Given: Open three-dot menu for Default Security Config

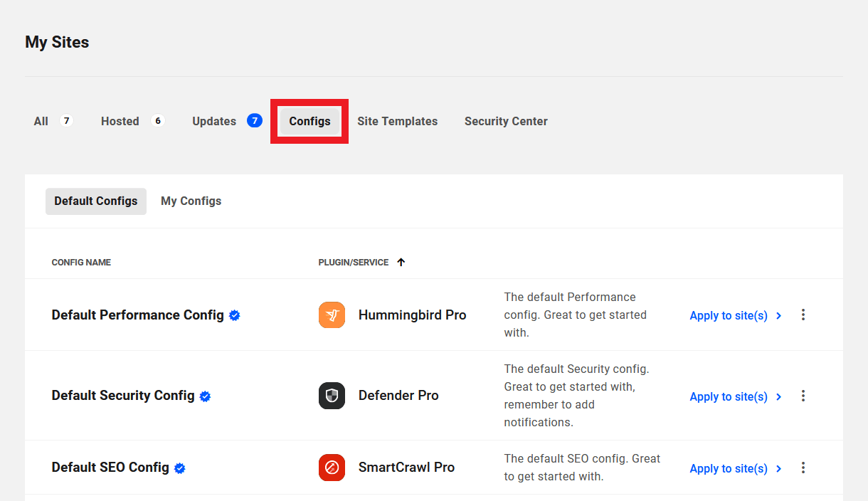Looking at the screenshot, I should click(x=803, y=396).
